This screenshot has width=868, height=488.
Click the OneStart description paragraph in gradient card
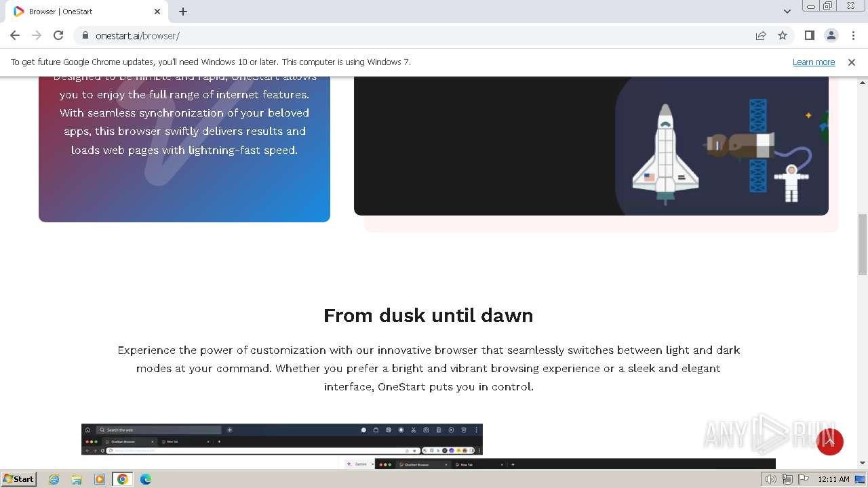coord(184,113)
